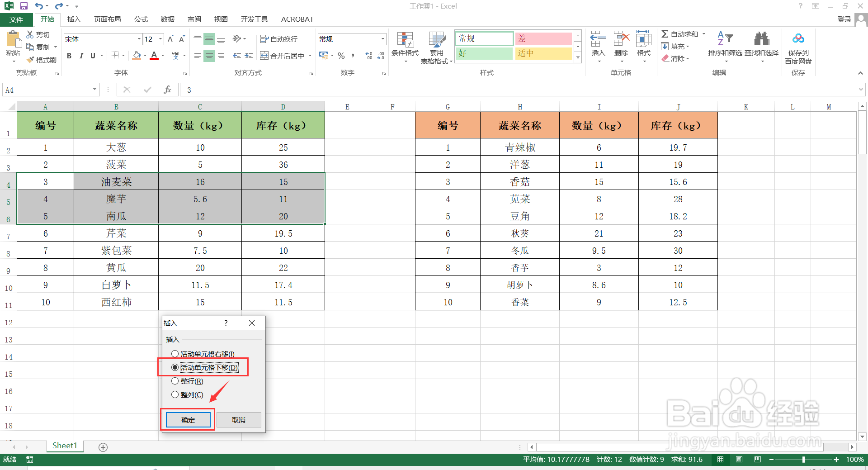This screenshot has height=470, width=868.
Task: Select shift cells down (活动单元格下移) option
Action: tap(204, 367)
